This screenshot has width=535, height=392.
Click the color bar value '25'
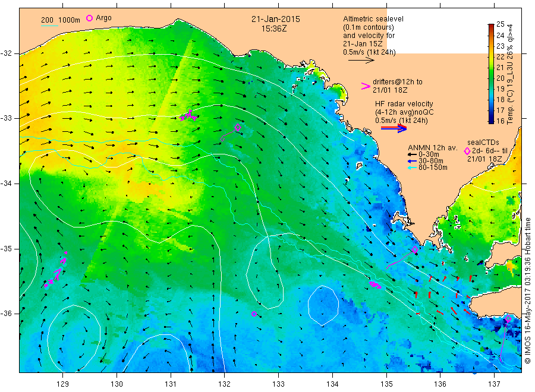click(500, 24)
